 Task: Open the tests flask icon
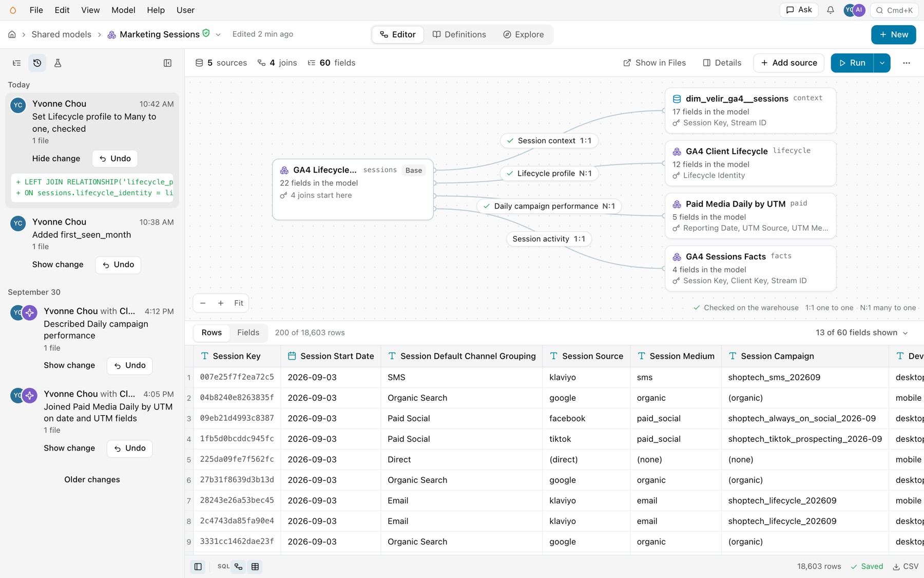pyautogui.click(x=57, y=63)
